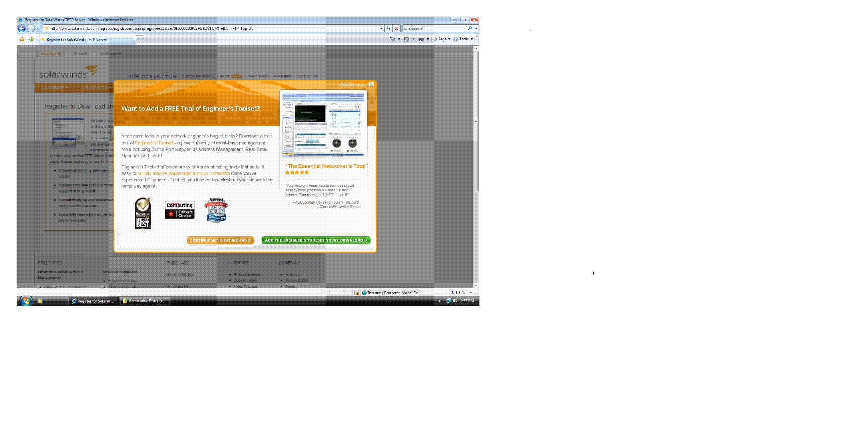Expand the Print button dropdown arrow

pos(428,39)
